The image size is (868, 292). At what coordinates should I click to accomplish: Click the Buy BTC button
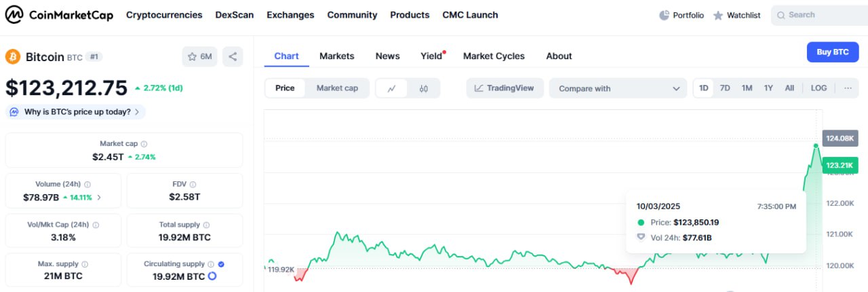833,52
